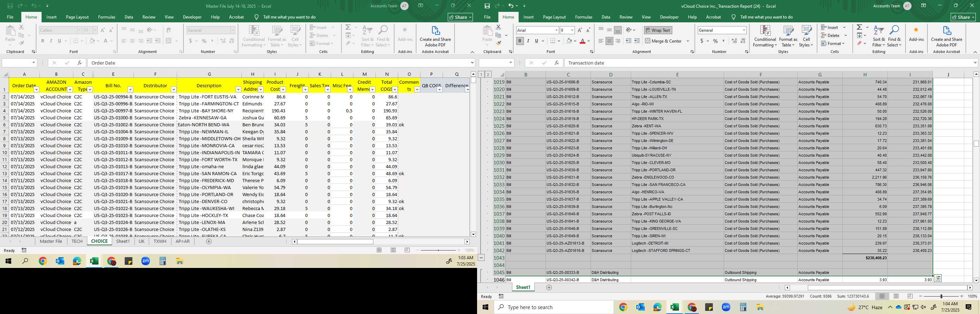Open Find & Select in Transaction Report window
This screenshot has width=980, height=314.
894,37
